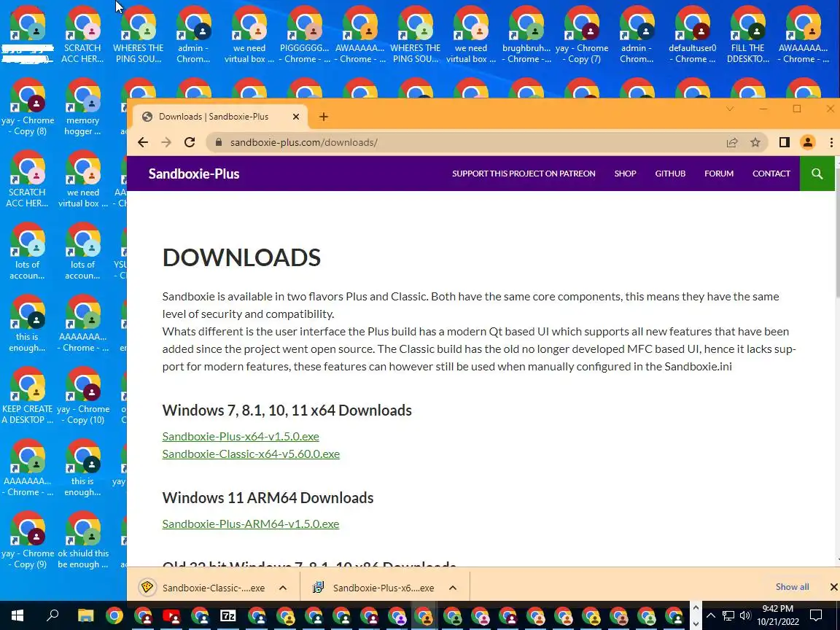
Task: Download Sandboxie-Plus-x64-v1.5.0.exe
Action: [241, 436]
